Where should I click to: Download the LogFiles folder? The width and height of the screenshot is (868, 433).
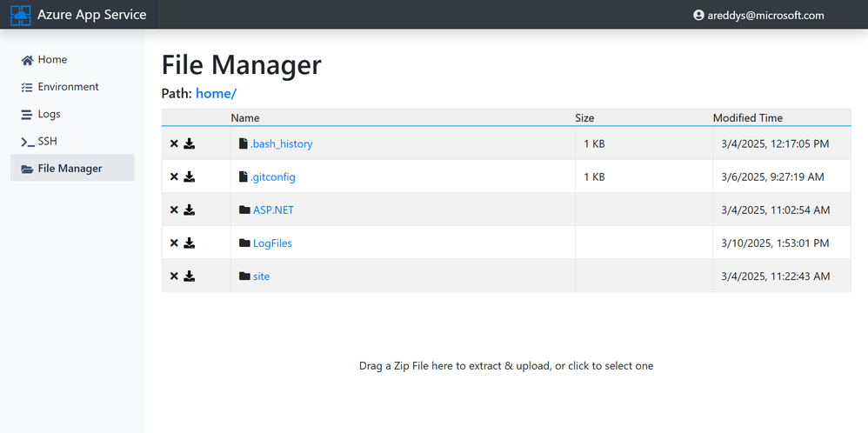(190, 243)
